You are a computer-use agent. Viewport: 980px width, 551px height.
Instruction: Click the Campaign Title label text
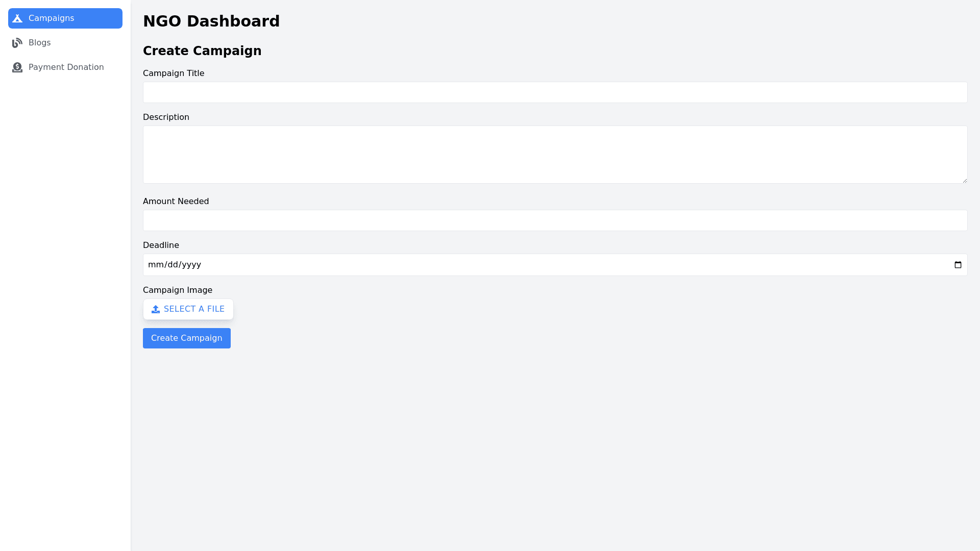(174, 73)
